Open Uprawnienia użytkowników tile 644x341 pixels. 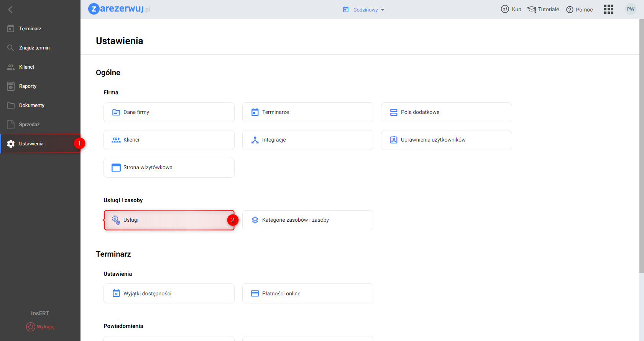446,140
